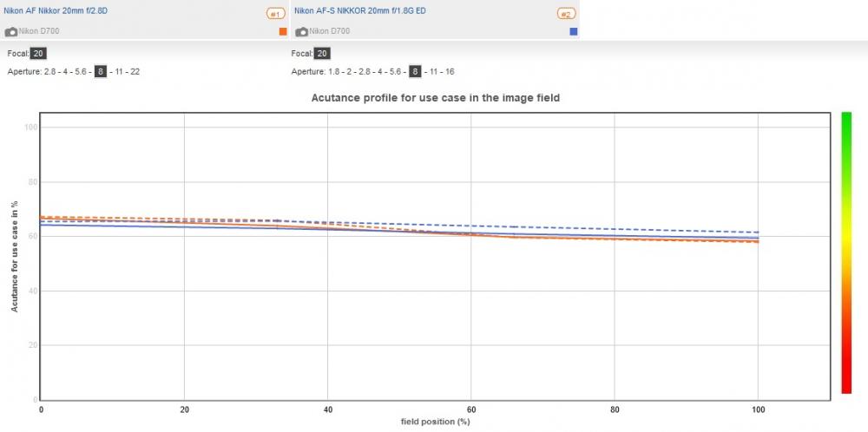This screenshot has width=868, height=432.
Task: Choose aperture 16 for the second lens
Action: coord(450,71)
